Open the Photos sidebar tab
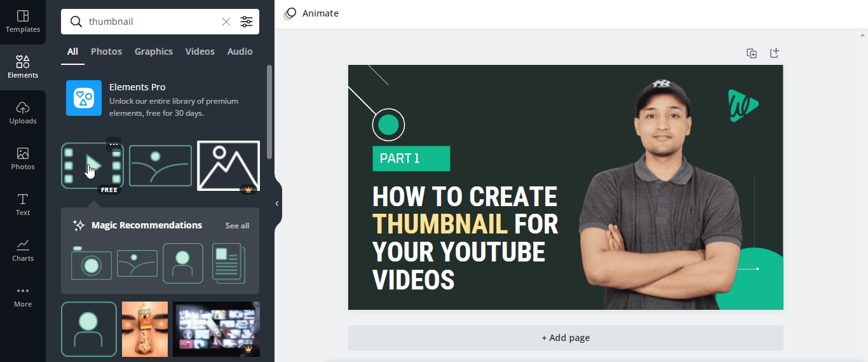 point(23,159)
